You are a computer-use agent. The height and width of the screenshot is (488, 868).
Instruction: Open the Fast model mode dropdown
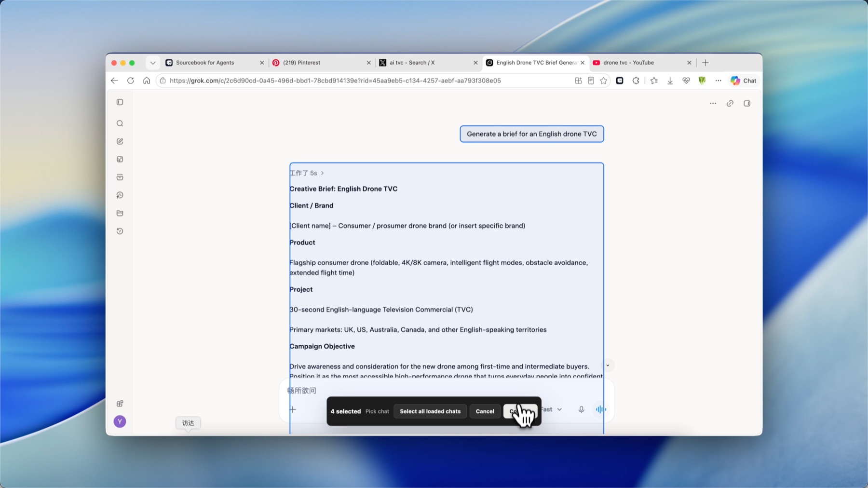click(551, 409)
